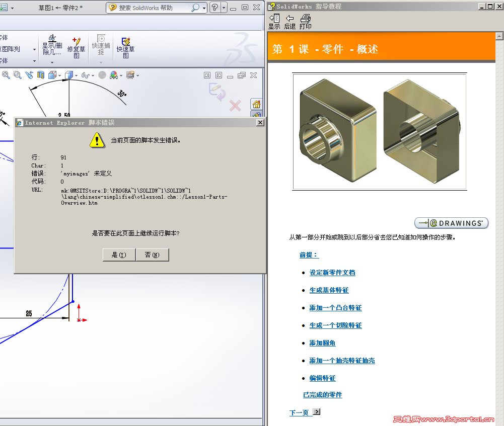Click the Show pane icon in tutorial window

[274, 22]
